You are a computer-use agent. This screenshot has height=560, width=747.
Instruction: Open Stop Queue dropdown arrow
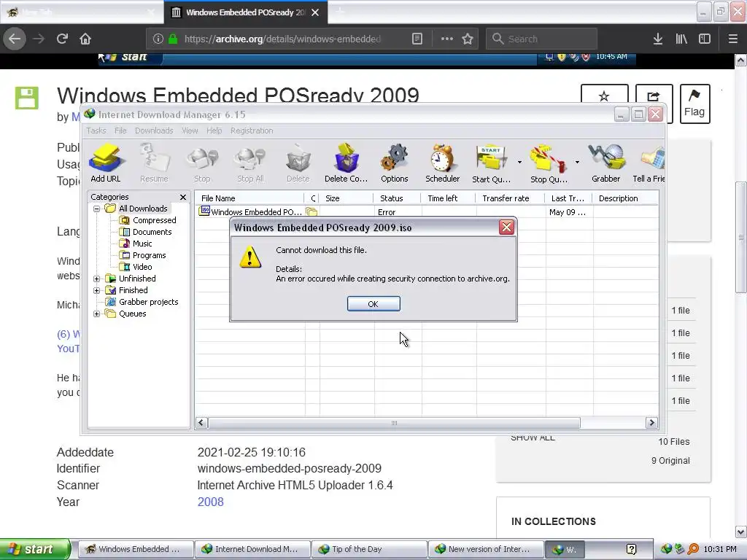pyautogui.click(x=577, y=163)
